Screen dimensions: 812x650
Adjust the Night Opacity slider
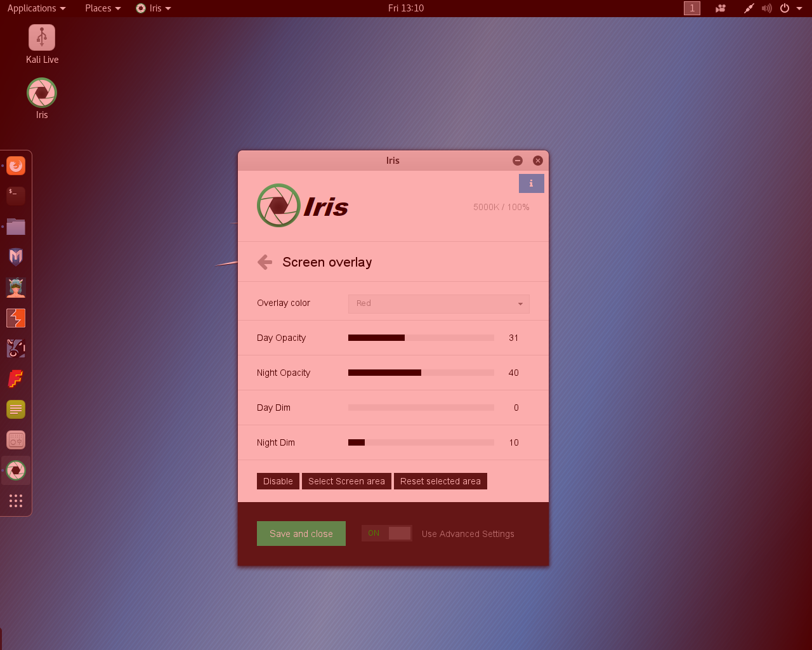[x=421, y=373]
